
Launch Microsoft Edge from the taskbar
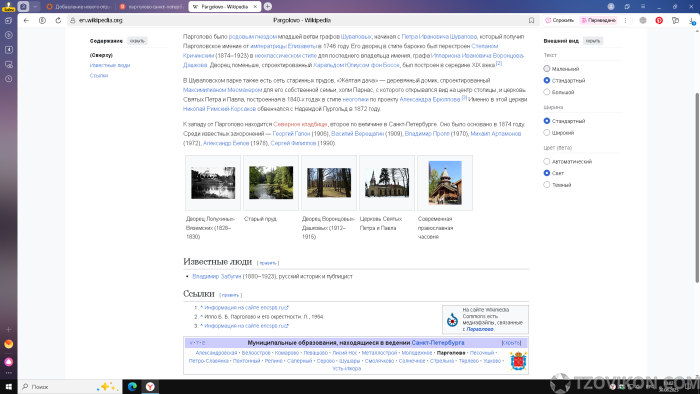click(x=132, y=386)
